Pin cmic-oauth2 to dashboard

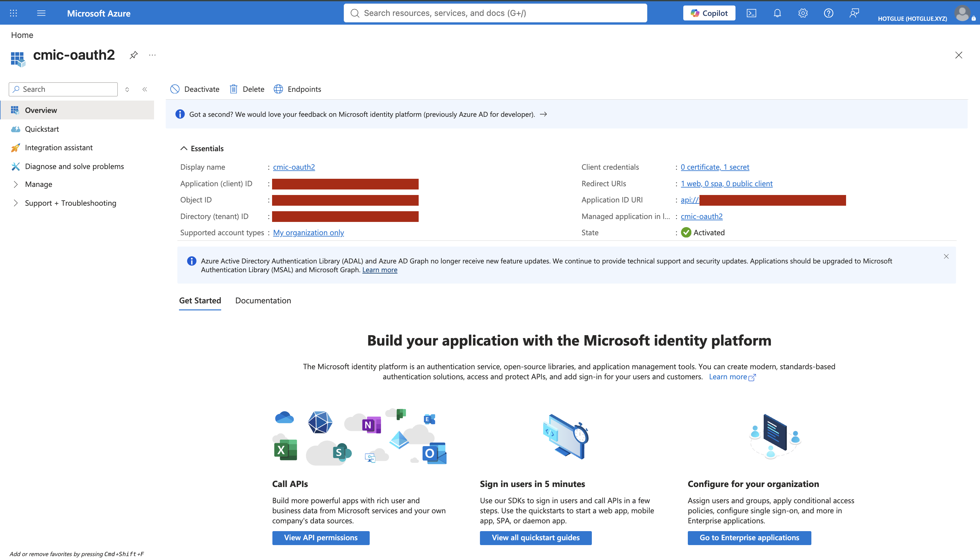tap(133, 55)
